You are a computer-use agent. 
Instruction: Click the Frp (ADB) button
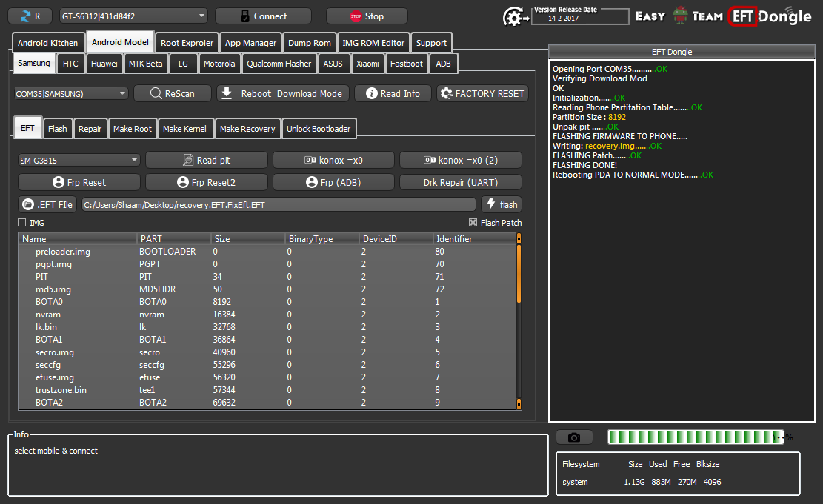tap(334, 182)
